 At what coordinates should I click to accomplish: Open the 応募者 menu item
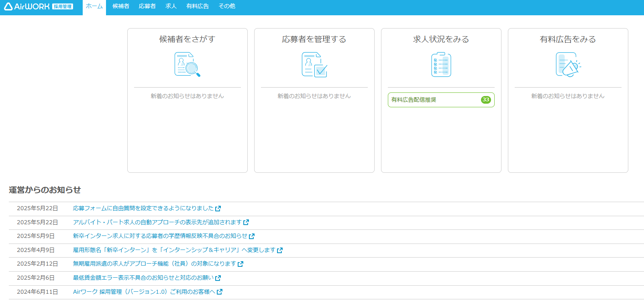[x=147, y=6]
